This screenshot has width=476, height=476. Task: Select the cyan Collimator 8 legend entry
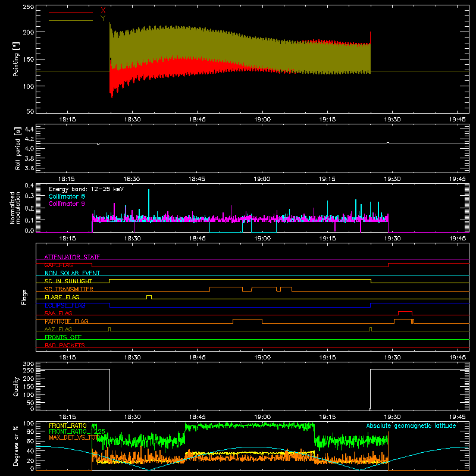67,196
